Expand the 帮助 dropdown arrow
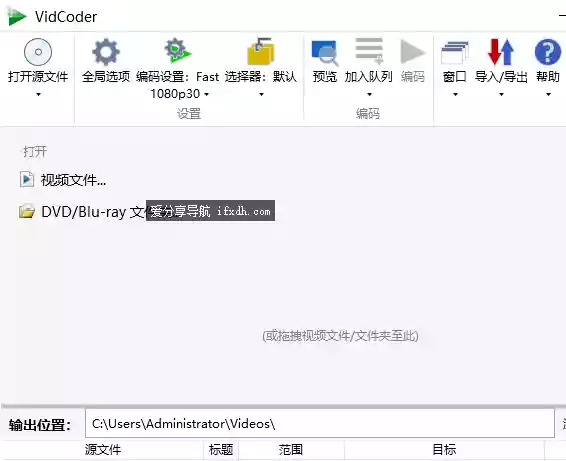The height and width of the screenshot is (461, 566). pyautogui.click(x=548, y=95)
